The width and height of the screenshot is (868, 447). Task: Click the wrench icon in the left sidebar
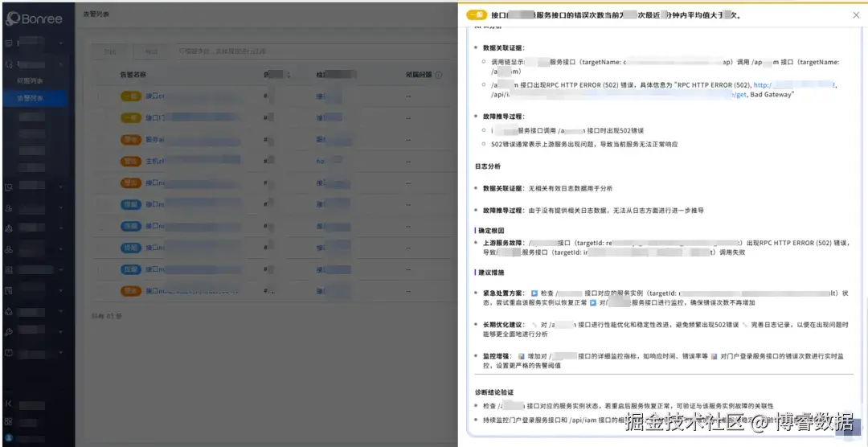(8, 332)
